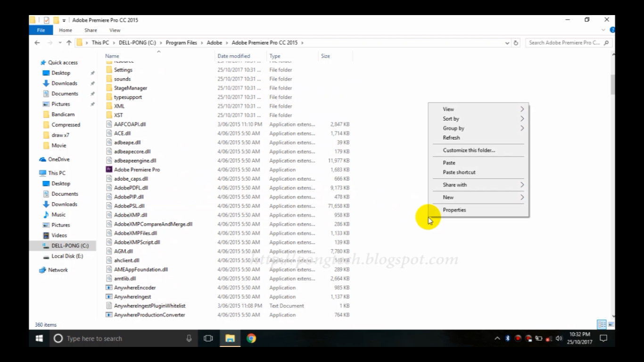Select the amtlib.dll file name

[x=125, y=279]
